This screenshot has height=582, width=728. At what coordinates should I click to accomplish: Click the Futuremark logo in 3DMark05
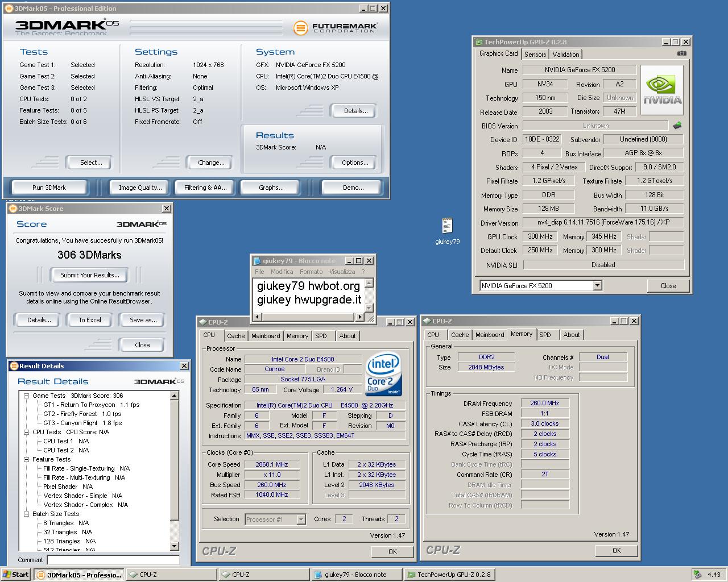(x=336, y=27)
